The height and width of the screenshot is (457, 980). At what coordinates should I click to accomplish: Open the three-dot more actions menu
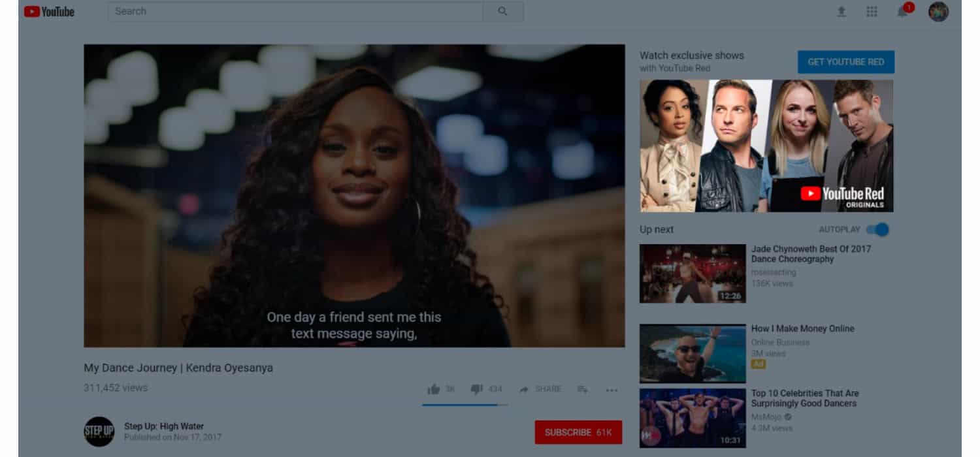point(612,390)
